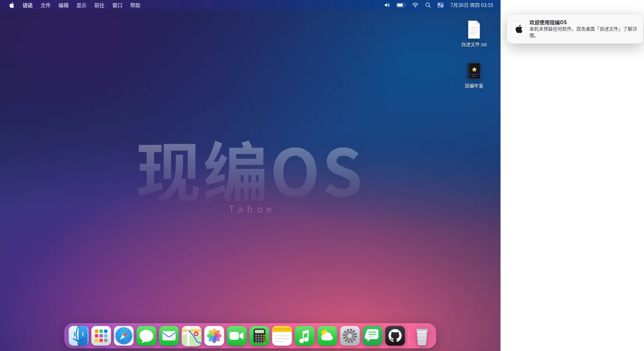Screen dimensions: 644x351
Task: Open Launchpad app grid in dock
Action: [101, 336]
